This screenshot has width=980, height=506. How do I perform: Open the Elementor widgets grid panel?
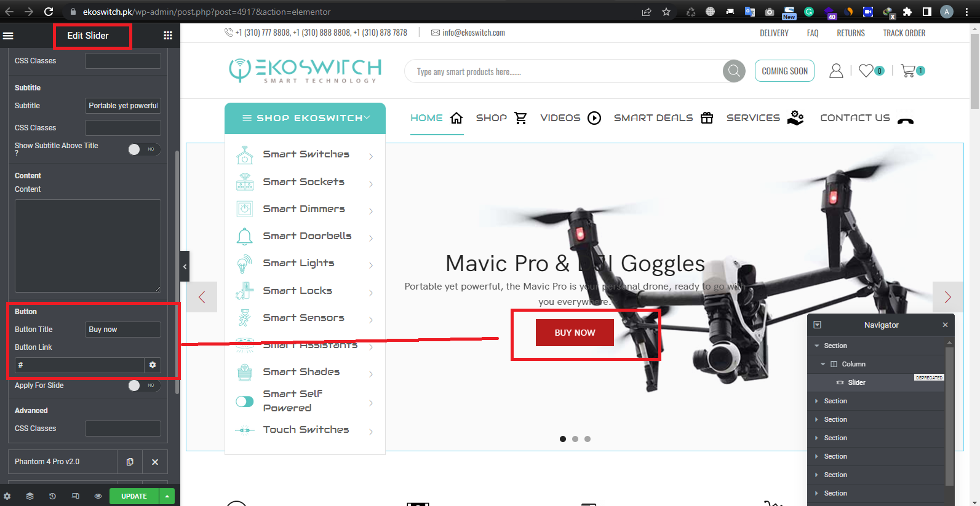tap(168, 36)
